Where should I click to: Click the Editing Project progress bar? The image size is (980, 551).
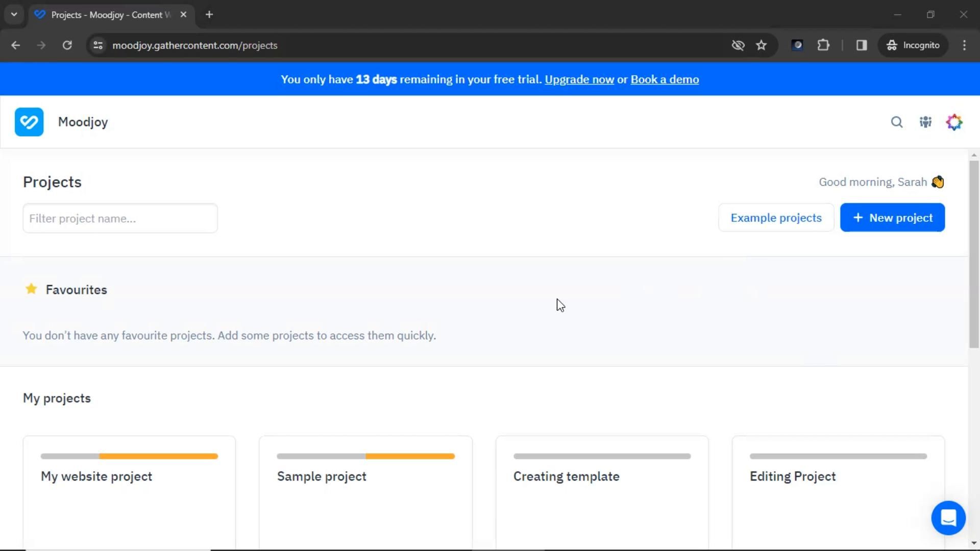point(838,456)
